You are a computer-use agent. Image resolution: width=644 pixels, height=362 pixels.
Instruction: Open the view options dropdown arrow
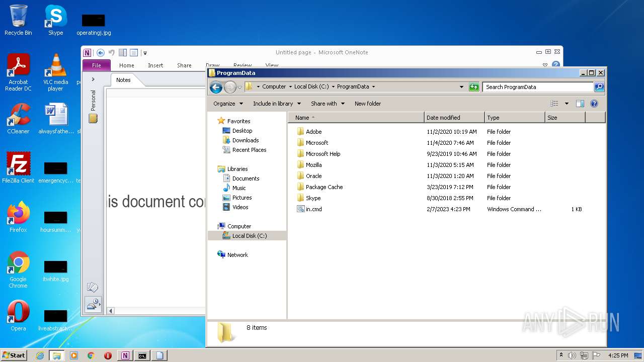[x=567, y=104]
